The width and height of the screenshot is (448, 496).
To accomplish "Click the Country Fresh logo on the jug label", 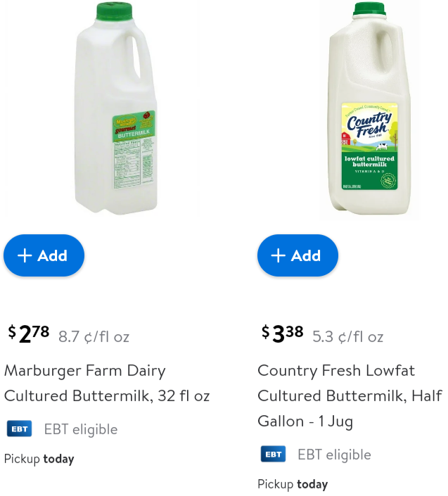I will pos(369,124).
